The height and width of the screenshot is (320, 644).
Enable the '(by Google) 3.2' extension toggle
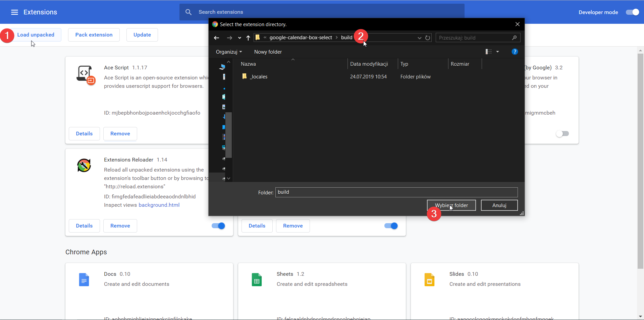click(x=562, y=134)
